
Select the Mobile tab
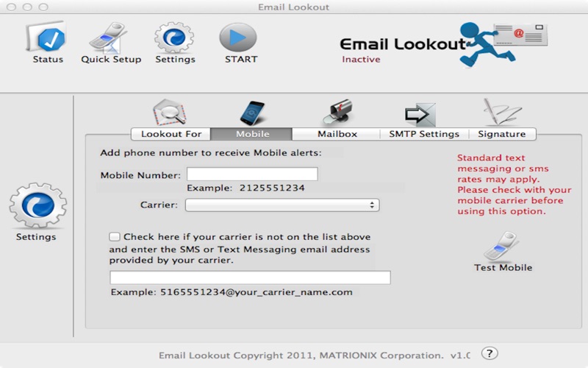click(251, 134)
